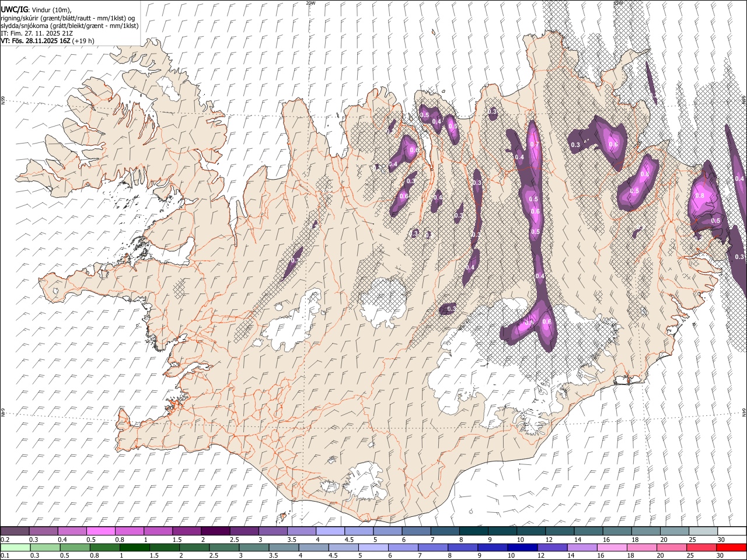Click the purple 12 rain legend swatch
This screenshot has width=747, height=560.
551,548
